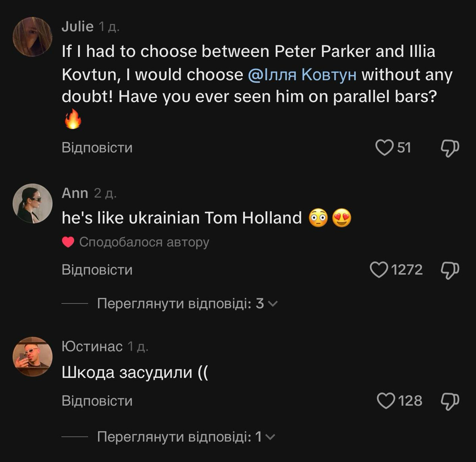This screenshot has height=462, width=476.
Task: Expand the 1 reply under Юстинас's comment
Action: (180, 437)
